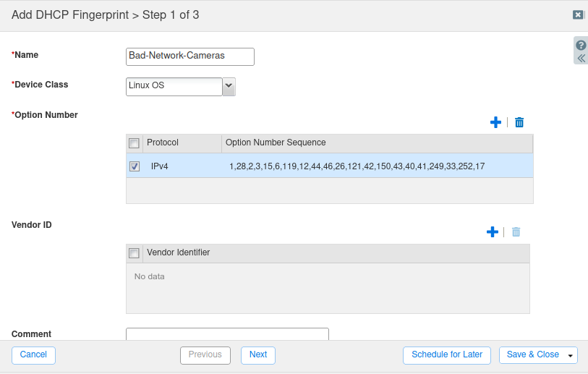588x374 pixels.
Task: Close the Add DHCP Fingerprint dialog
Action: pyautogui.click(x=578, y=14)
